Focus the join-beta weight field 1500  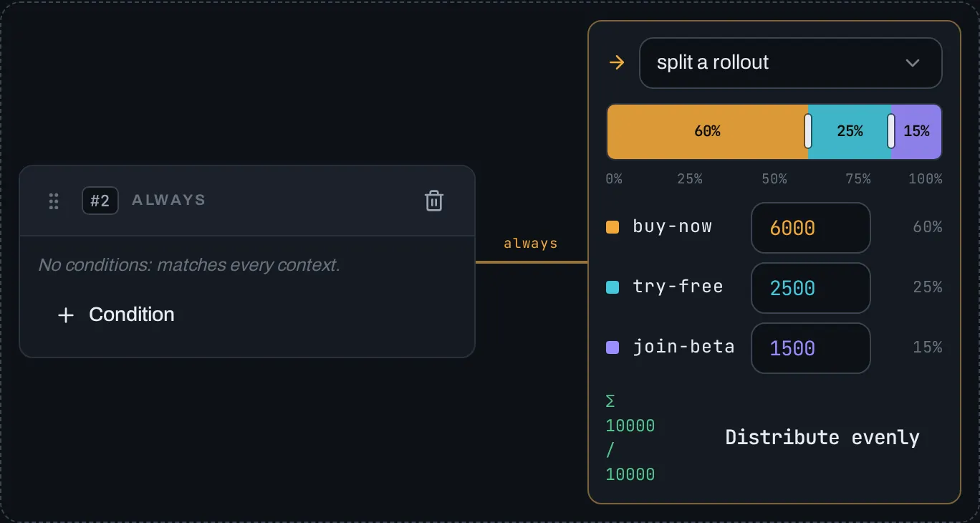pyautogui.click(x=811, y=348)
